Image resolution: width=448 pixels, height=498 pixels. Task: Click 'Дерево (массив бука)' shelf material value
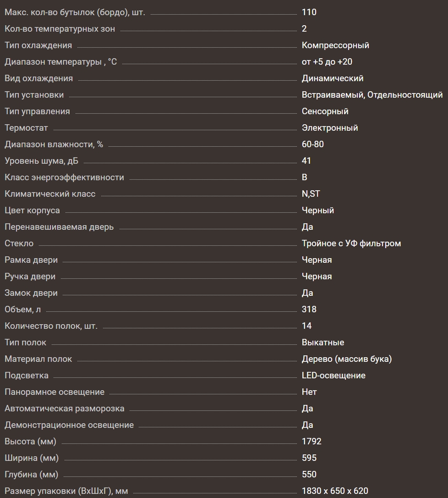point(347,359)
